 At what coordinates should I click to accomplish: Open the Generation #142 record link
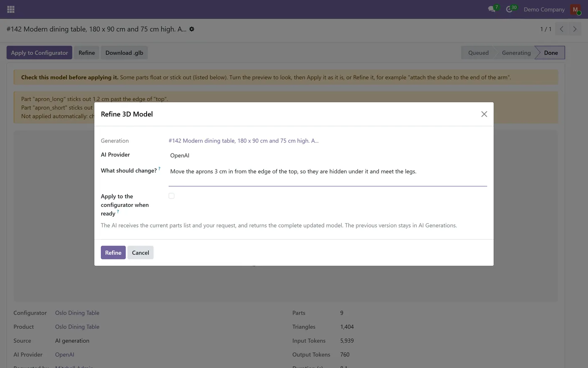[244, 141]
